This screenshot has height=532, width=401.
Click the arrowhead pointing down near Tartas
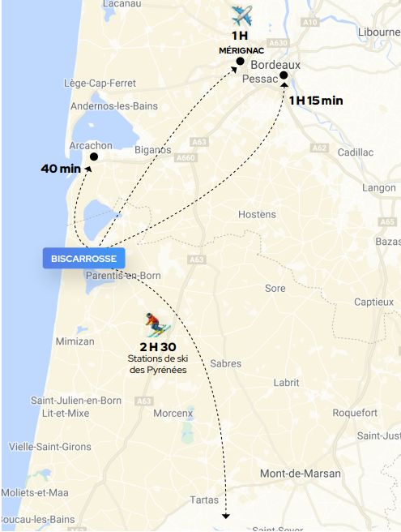click(226, 516)
